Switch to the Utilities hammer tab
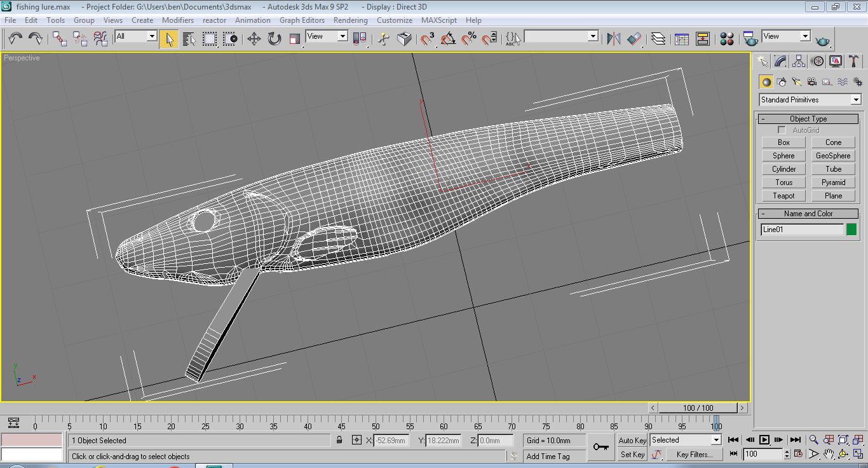868x468 pixels. 855,61
